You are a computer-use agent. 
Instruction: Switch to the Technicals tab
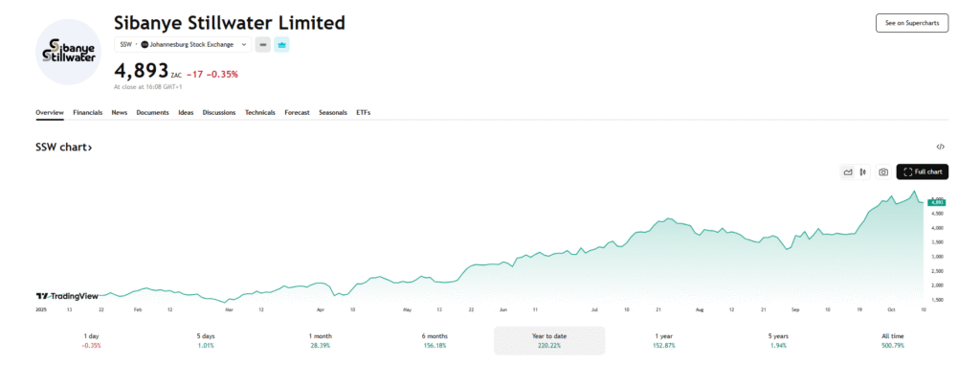pos(259,112)
